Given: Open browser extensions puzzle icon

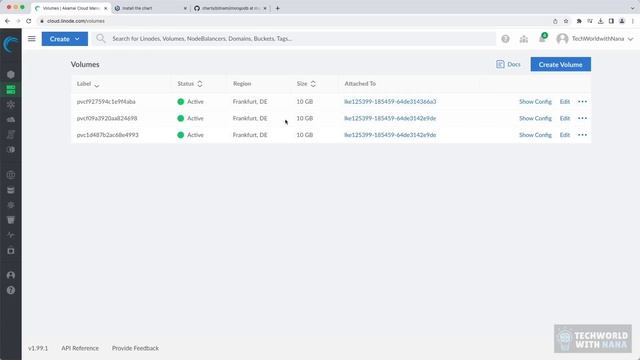Looking at the screenshot, I should [579, 21].
